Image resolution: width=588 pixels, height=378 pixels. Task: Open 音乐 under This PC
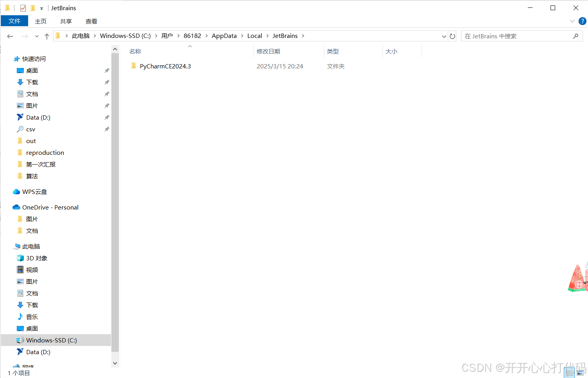[32, 317]
